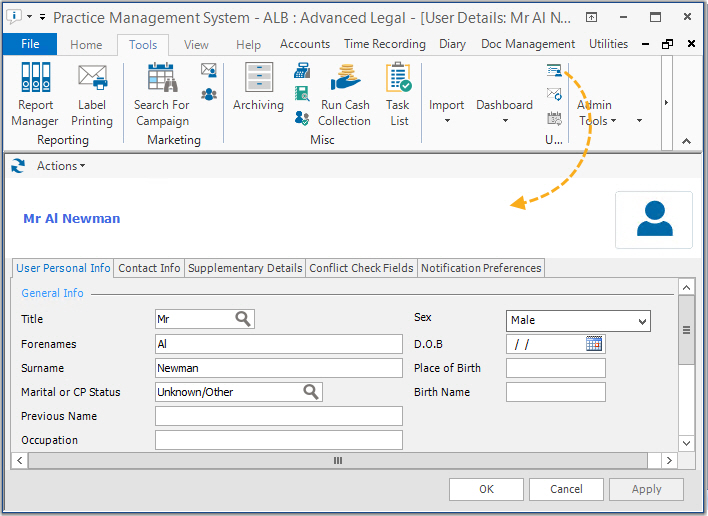Click the Occupation input field

click(278, 440)
